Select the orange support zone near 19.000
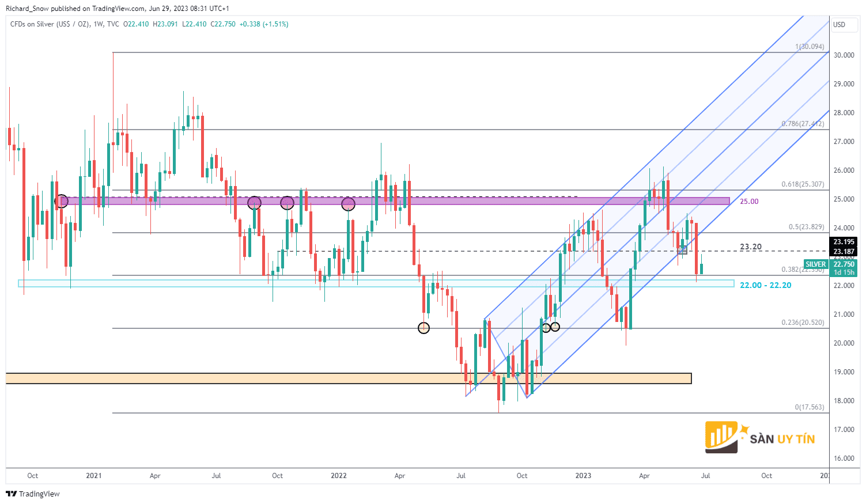 pyautogui.click(x=349, y=378)
